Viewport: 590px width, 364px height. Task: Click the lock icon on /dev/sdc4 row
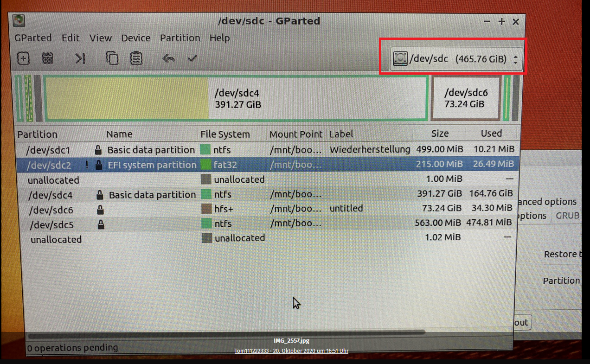pos(100,195)
